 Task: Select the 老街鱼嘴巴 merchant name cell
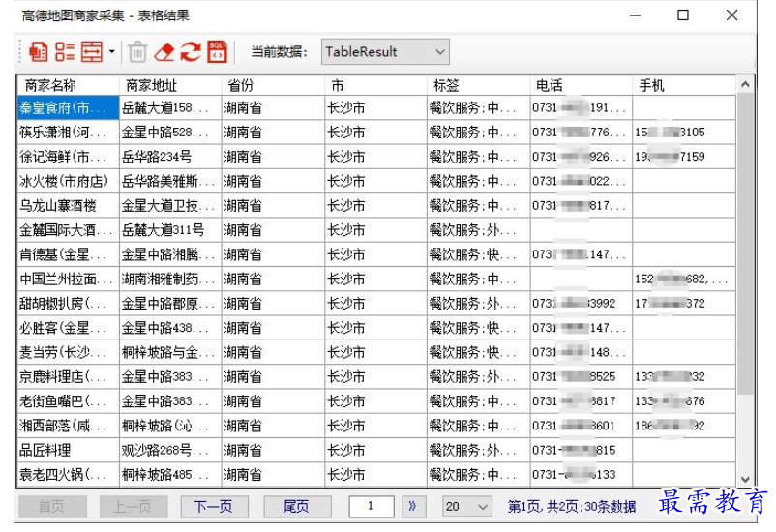[68, 401]
